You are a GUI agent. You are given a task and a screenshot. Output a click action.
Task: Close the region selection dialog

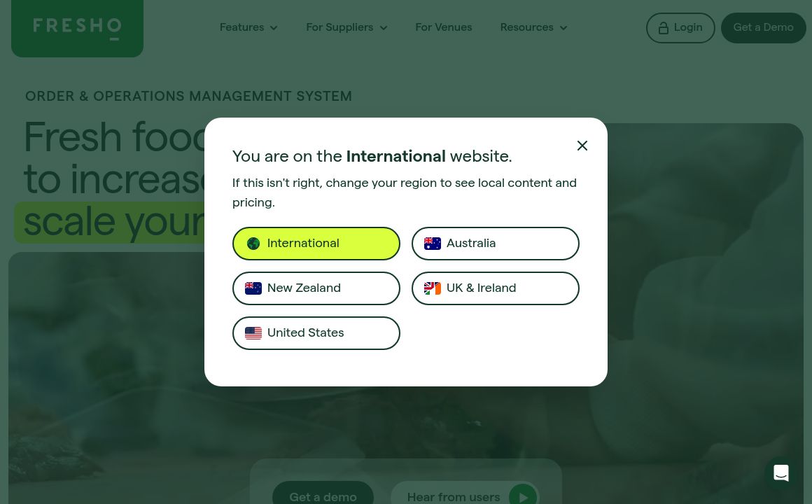(x=582, y=146)
